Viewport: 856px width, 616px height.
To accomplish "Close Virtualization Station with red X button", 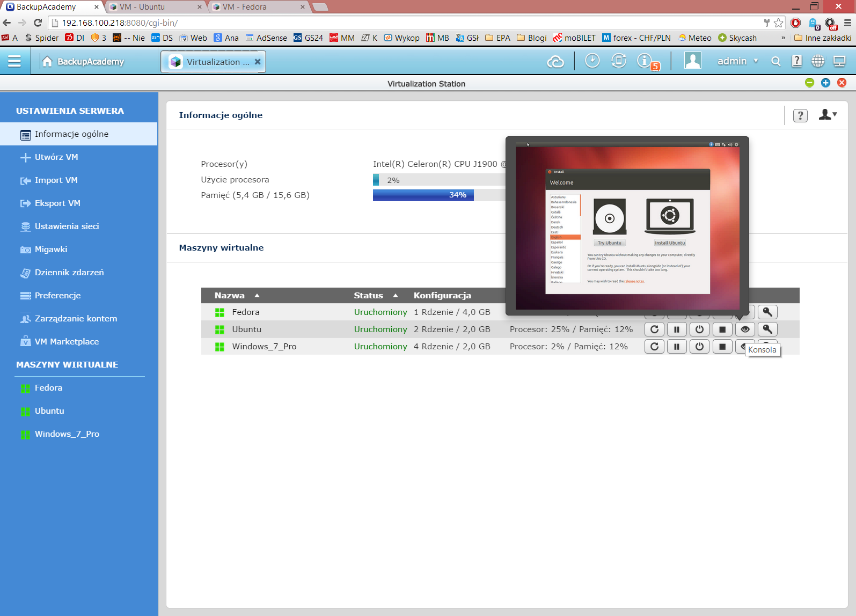I will [842, 83].
